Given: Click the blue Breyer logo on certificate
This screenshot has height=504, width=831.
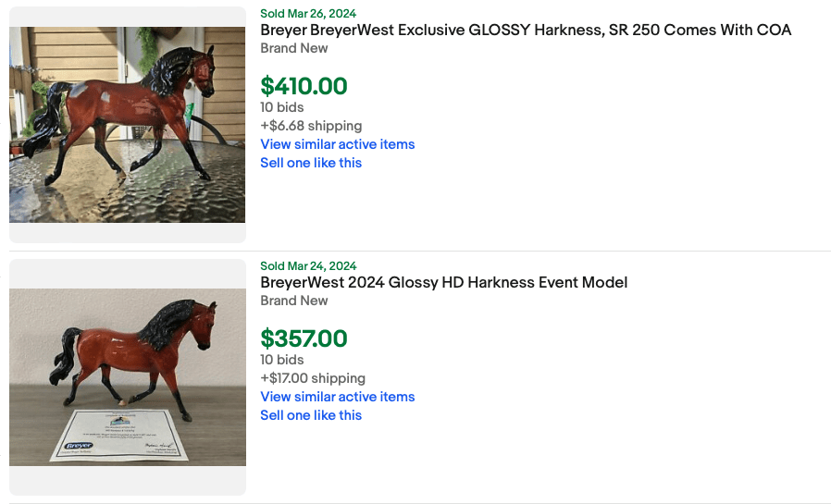Looking at the screenshot, I should 79,447.
